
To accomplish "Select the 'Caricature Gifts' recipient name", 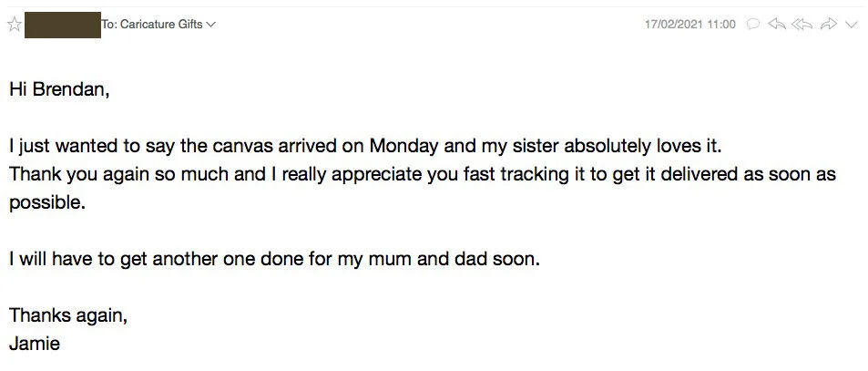I will tap(161, 25).
